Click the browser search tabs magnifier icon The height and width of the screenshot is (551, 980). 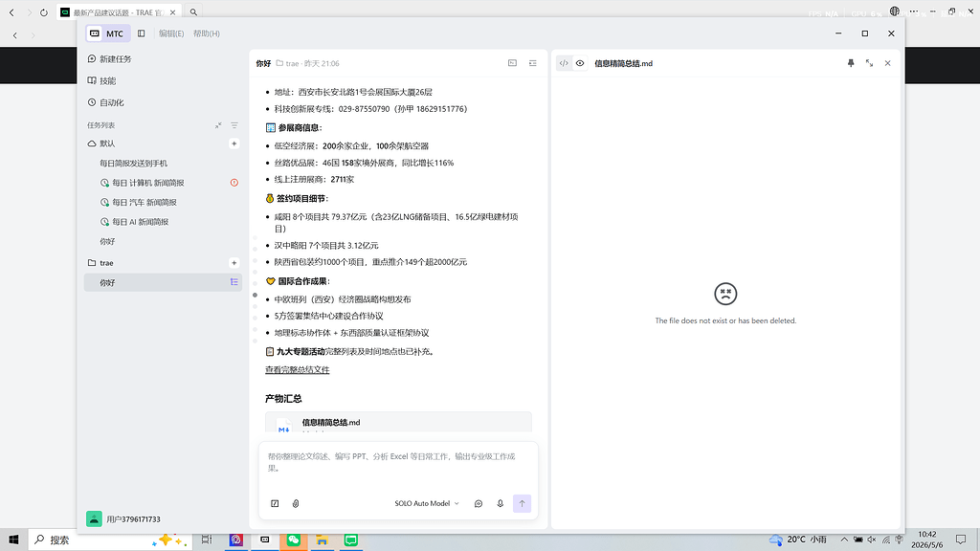click(x=193, y=11)
